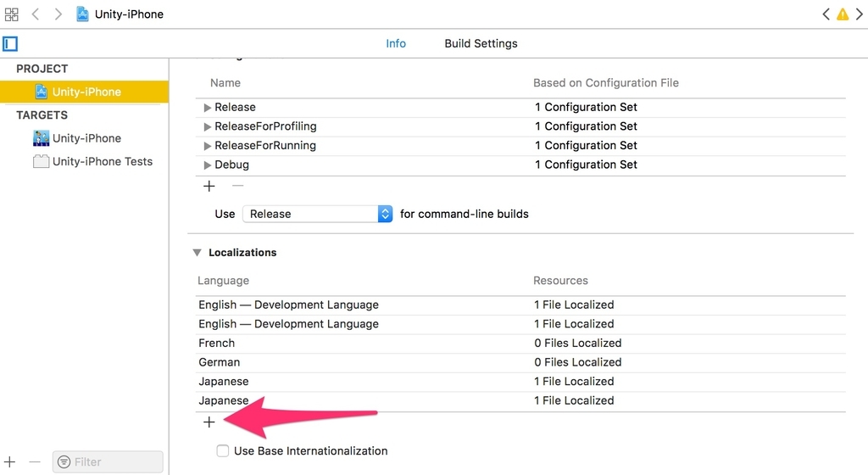Expand the Release configuration row
The image size is (868, 475).
pos(208,108)
